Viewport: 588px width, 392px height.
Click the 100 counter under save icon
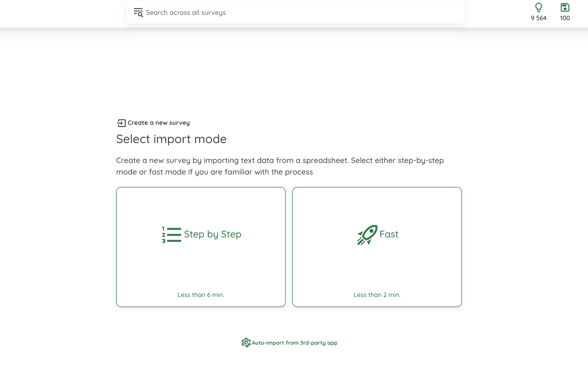pos(565,18)
